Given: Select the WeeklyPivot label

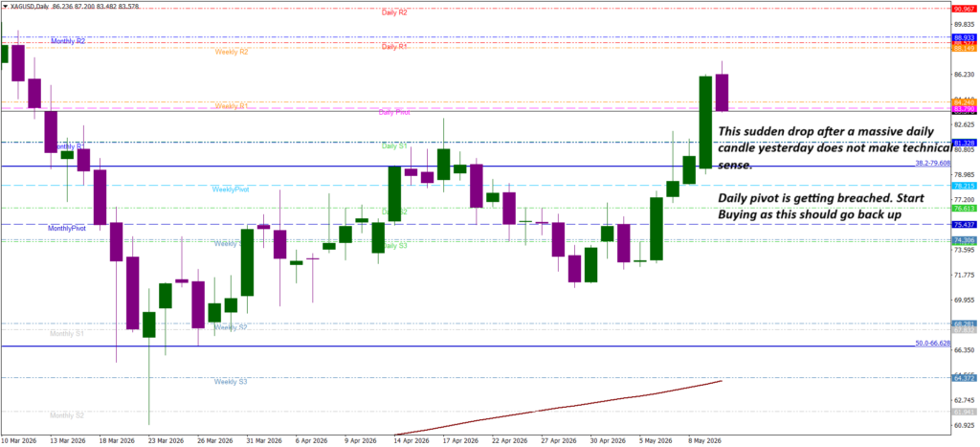Looking at the screenshot, I should pos(231,189).
